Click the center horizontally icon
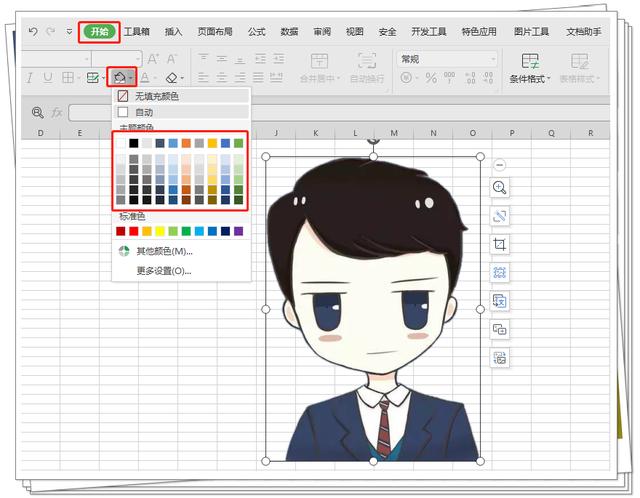The image size is (640, 498). [222, 77]
